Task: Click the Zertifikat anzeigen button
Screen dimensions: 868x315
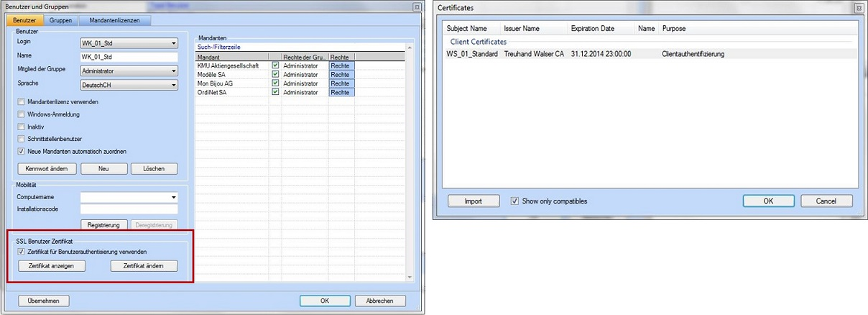Action: point(51,266)
